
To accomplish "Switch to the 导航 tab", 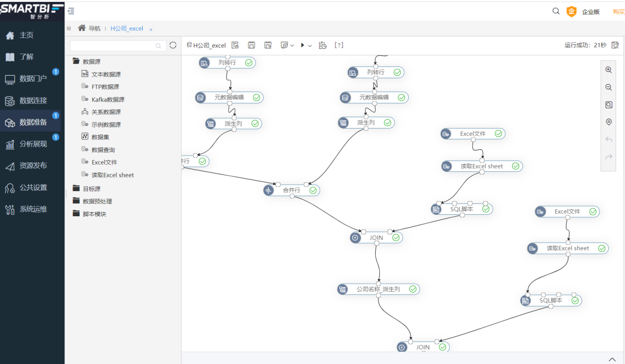I will (89, 29).
